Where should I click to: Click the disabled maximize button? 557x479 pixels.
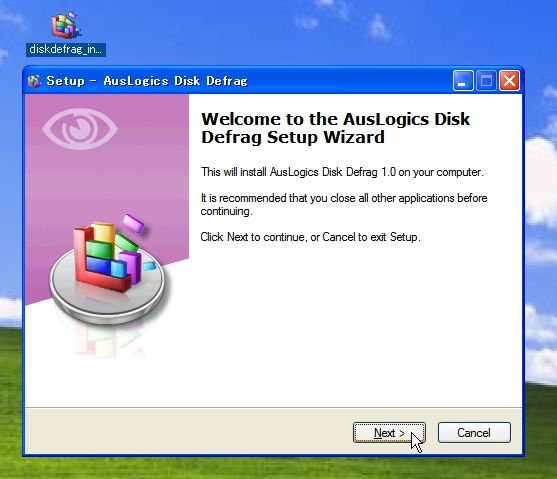click(x=486, y=81)
